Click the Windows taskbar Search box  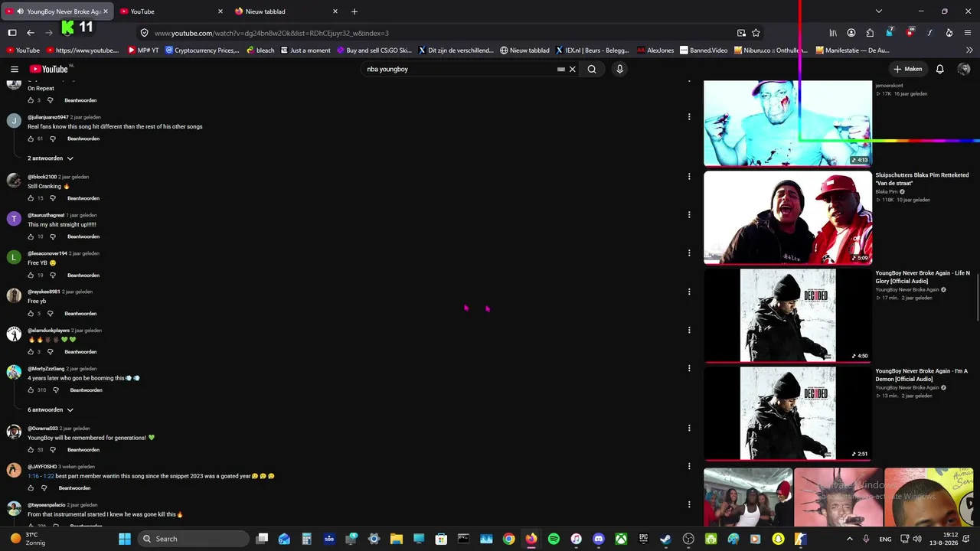click(194, 539)
